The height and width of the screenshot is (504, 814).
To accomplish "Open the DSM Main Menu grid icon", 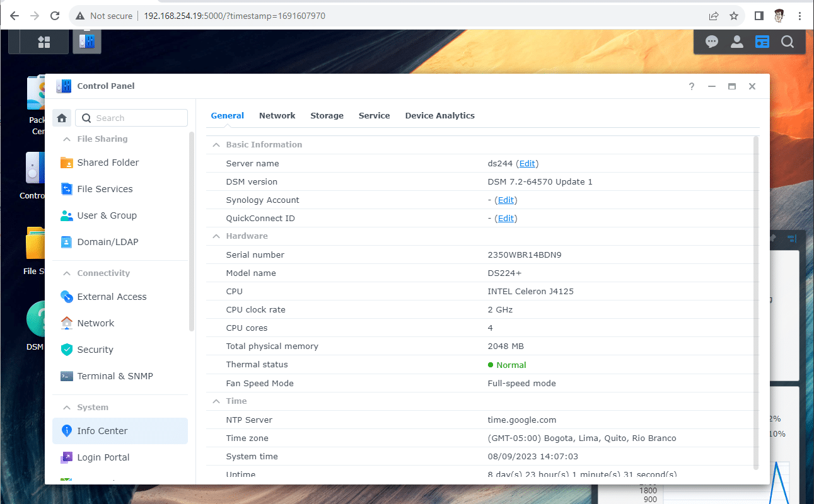I will [44, 42].
